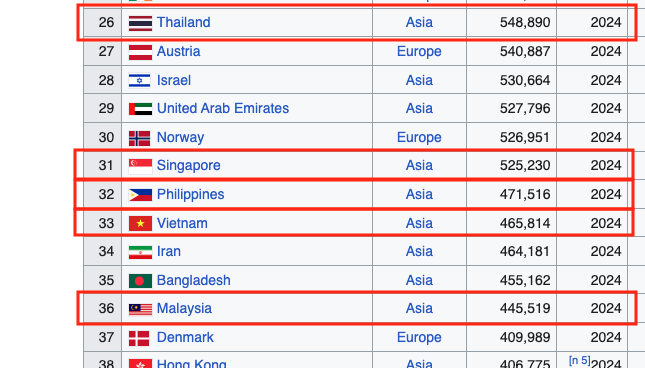The image size is (645, 368).
Task: Click the Vietnam flag icon
Action: point(140,224)
